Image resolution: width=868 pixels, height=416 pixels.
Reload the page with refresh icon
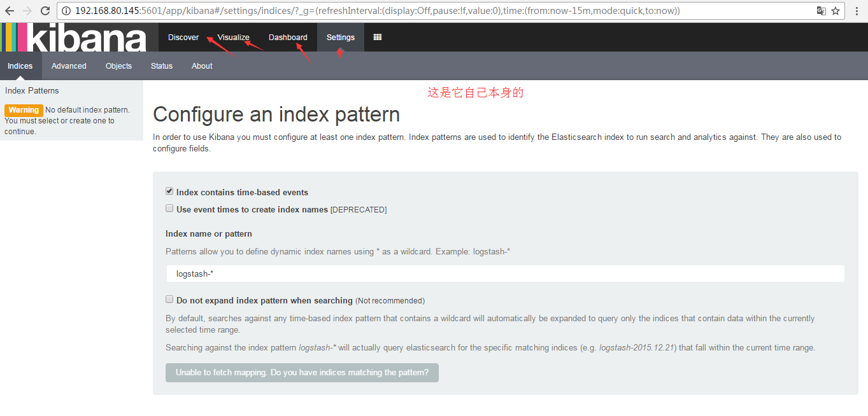tap(45, 11)
